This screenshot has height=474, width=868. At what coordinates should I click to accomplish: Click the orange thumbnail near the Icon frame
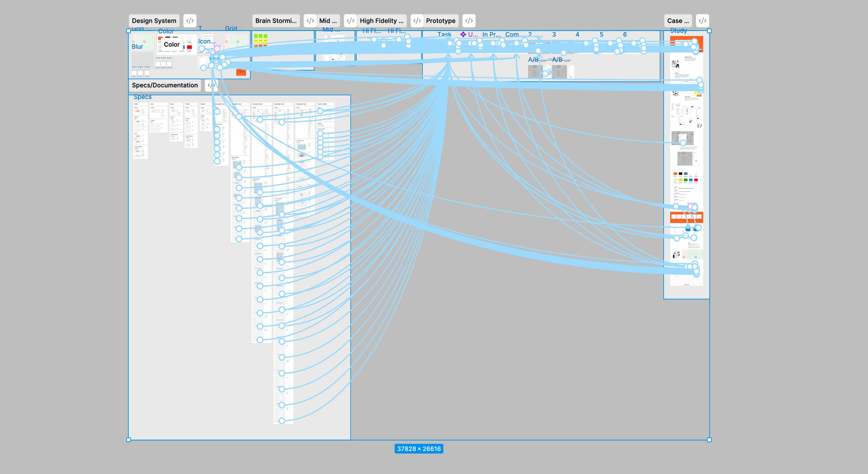coord(241,72)
